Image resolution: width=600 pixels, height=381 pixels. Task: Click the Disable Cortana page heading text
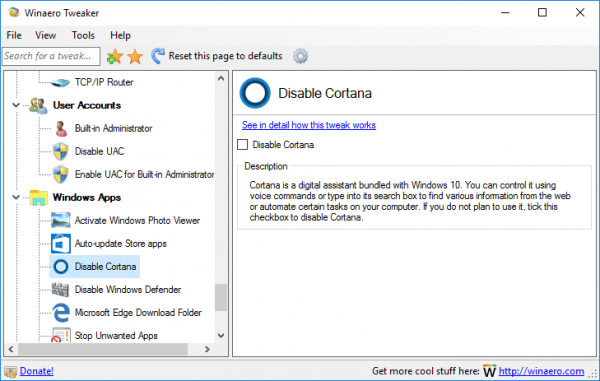325,93
